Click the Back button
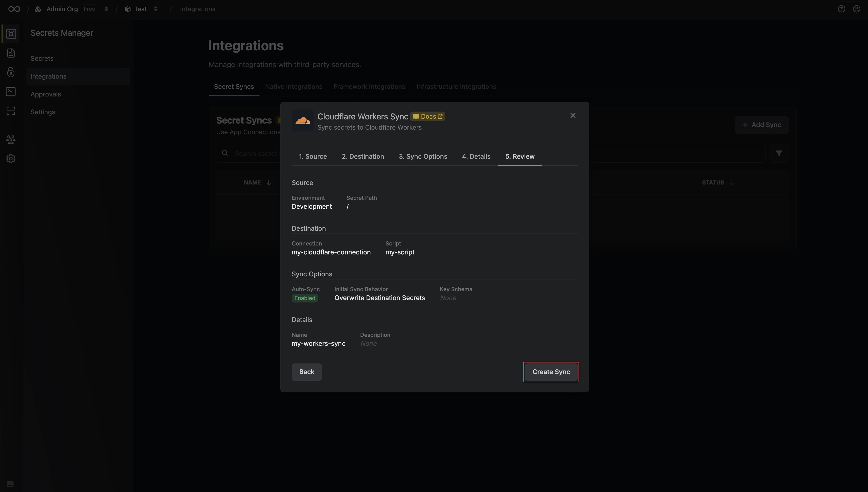The width and height of the screenshot is (868, 492). pos(307,372)
